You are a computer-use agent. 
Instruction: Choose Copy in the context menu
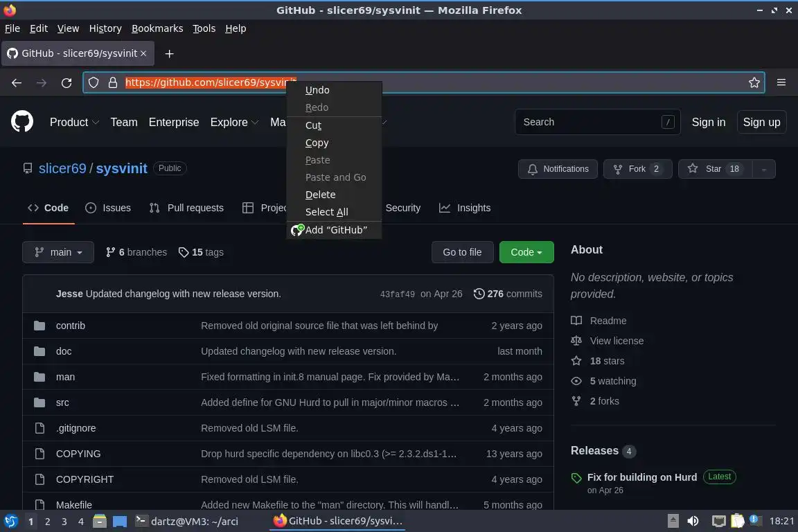pos(334,143)
